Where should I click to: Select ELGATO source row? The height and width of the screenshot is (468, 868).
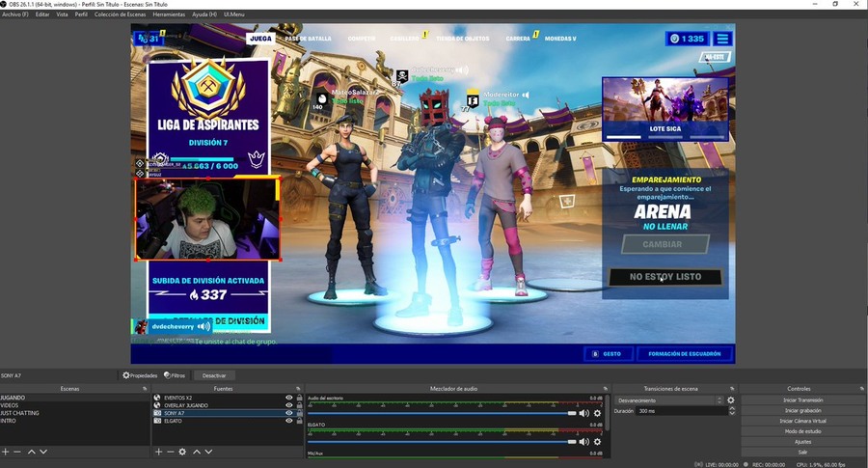click(x=228, y=421)
